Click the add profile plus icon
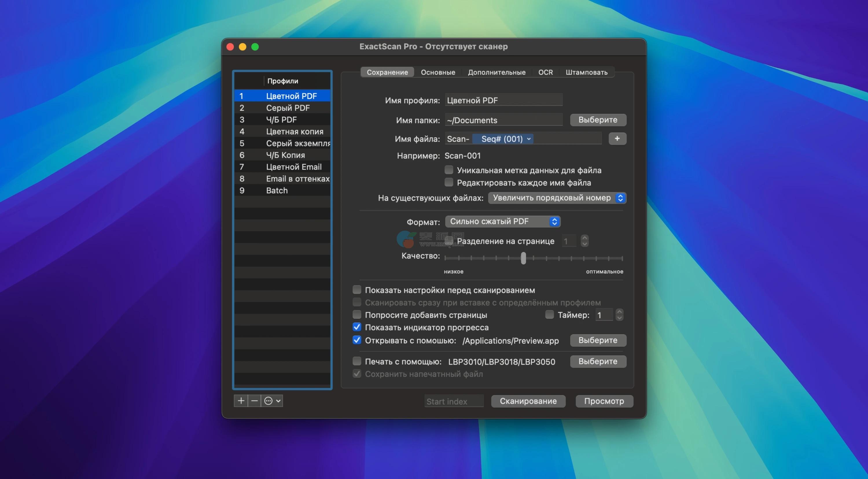 [241, 401]
